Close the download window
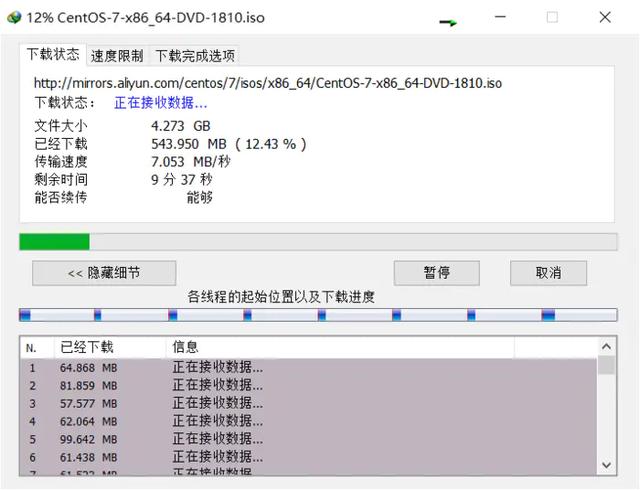The image size is (640, 490). [605, 17]
